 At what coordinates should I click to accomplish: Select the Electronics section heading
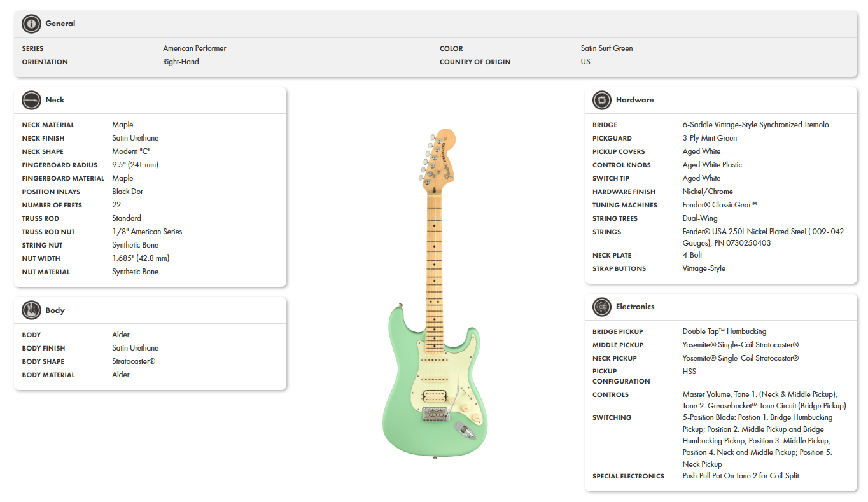pos(635,307)
